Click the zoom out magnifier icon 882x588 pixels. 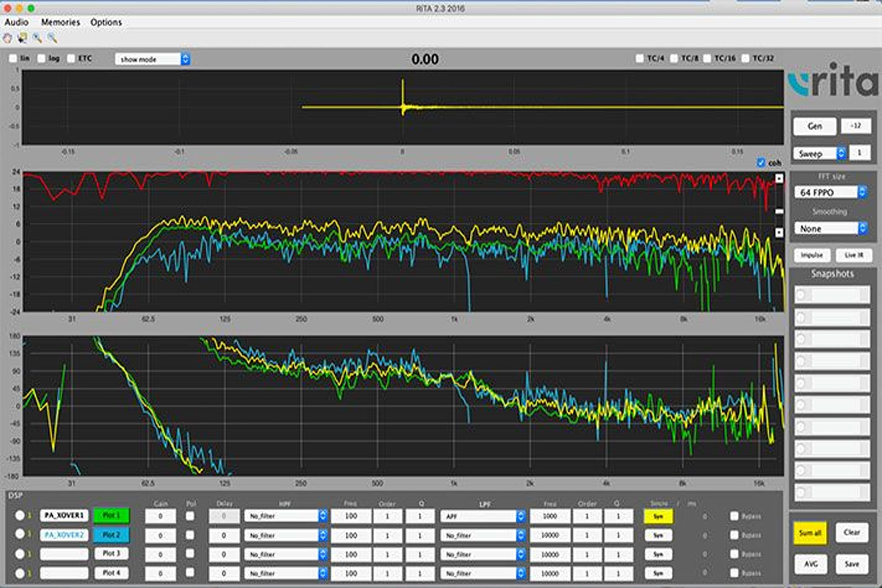tap(52, 38)
